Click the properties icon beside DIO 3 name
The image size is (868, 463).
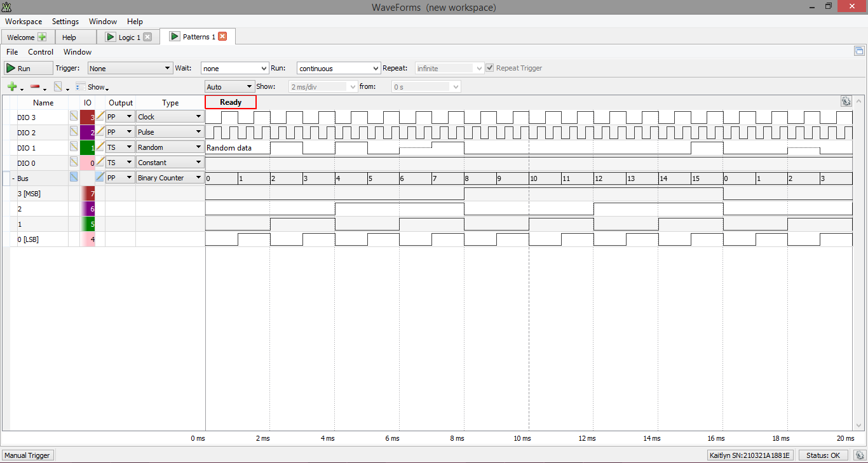point(74,116)
